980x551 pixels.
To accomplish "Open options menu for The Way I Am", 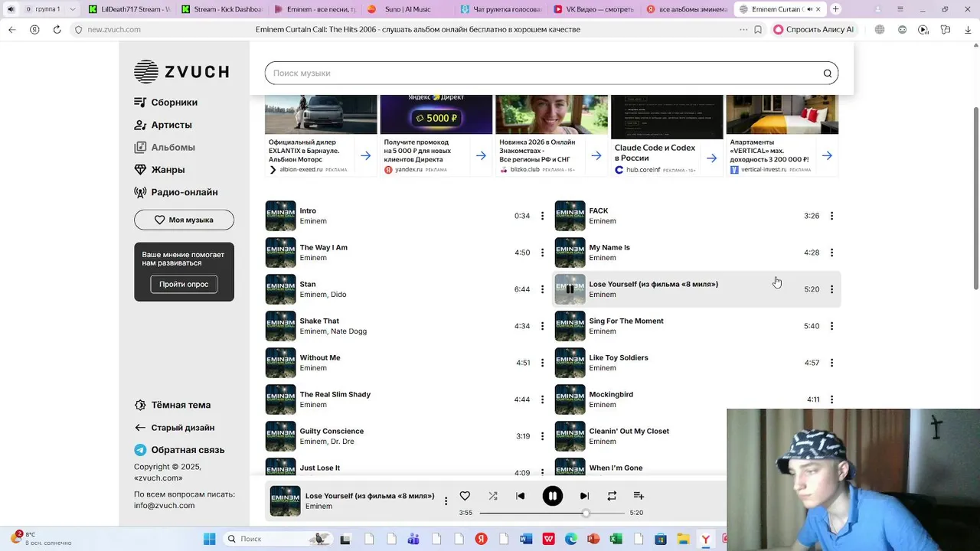I will pos(542,253).
